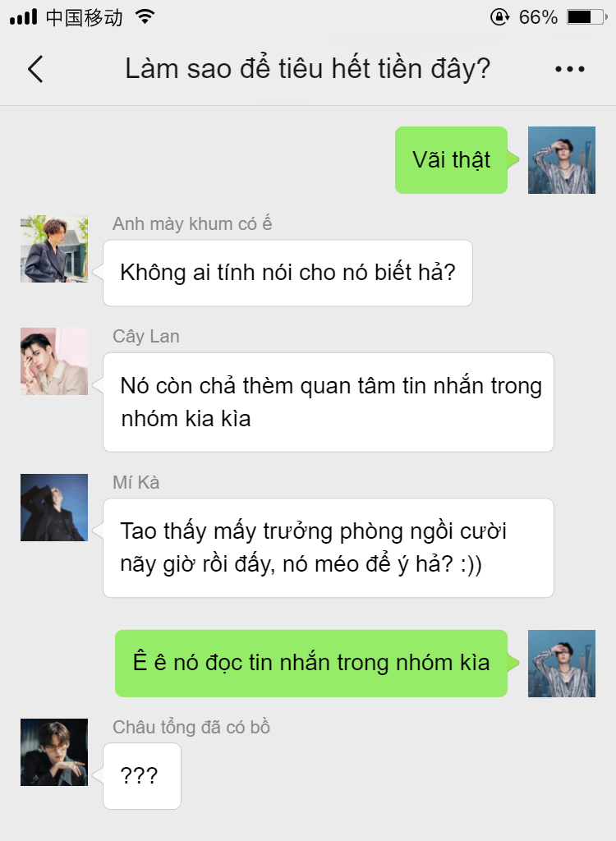Tap sender name Châu tổng đã có bồ
The width and height of the screenshot is (616, 841).
click(x=191, y=728)
